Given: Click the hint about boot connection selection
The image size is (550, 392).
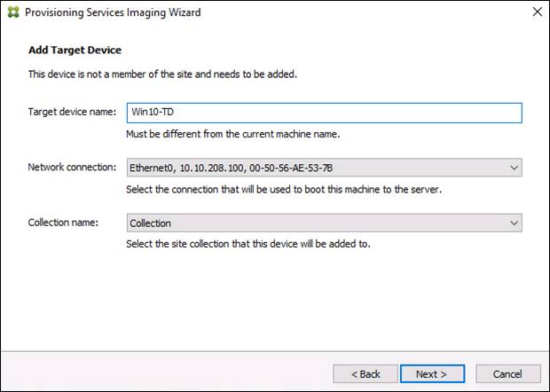Looking at the screenshot, I should [x=284, y=190].
